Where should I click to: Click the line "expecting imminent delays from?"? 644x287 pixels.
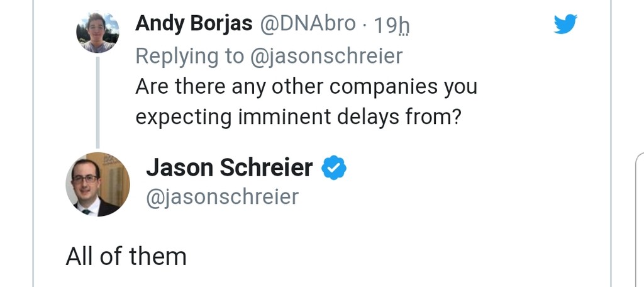[x=299, y=117]
